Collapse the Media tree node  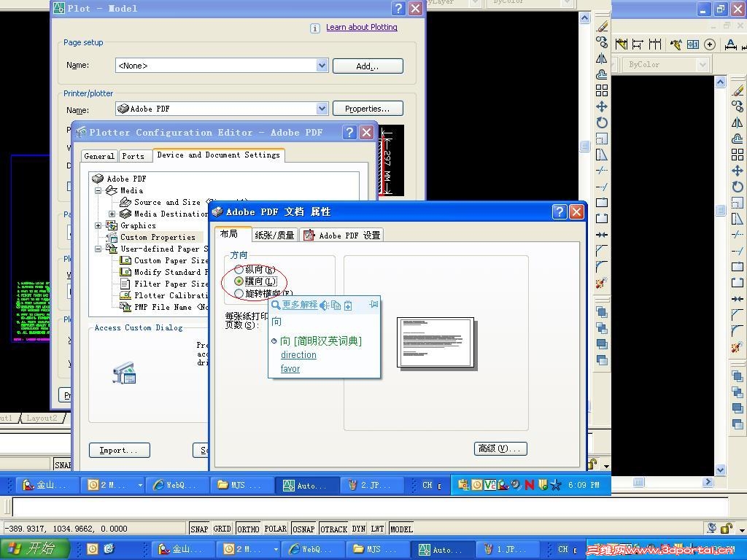click(x=98, y=190)
